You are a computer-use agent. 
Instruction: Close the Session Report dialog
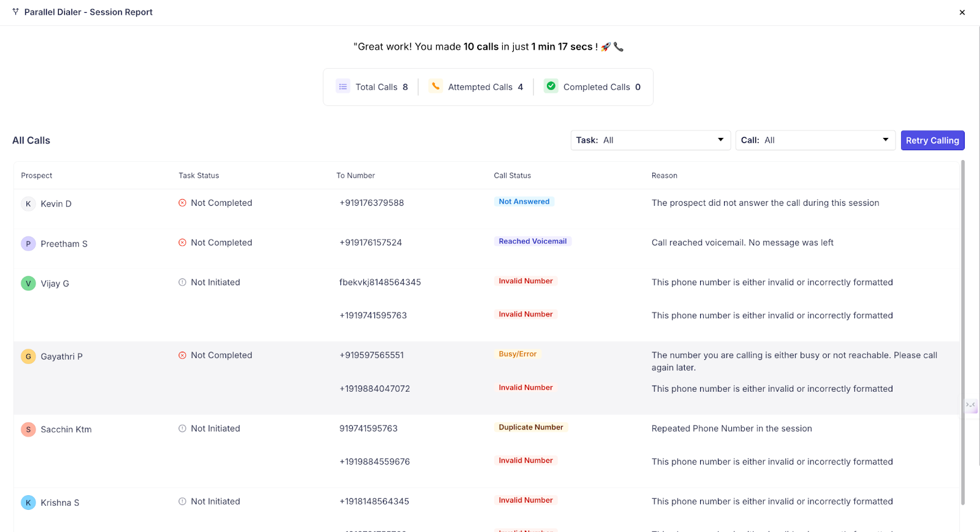(x=962, y=12)
